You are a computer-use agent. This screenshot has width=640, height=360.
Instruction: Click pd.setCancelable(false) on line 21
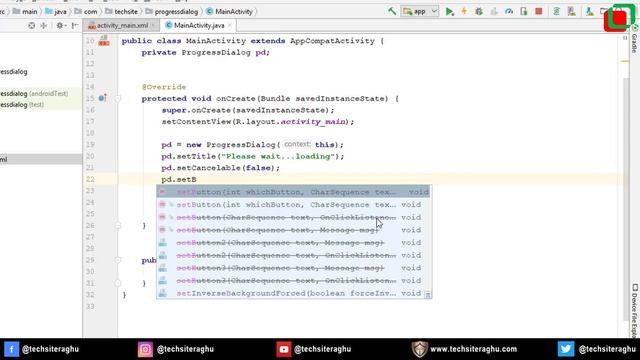coord(220,168)
